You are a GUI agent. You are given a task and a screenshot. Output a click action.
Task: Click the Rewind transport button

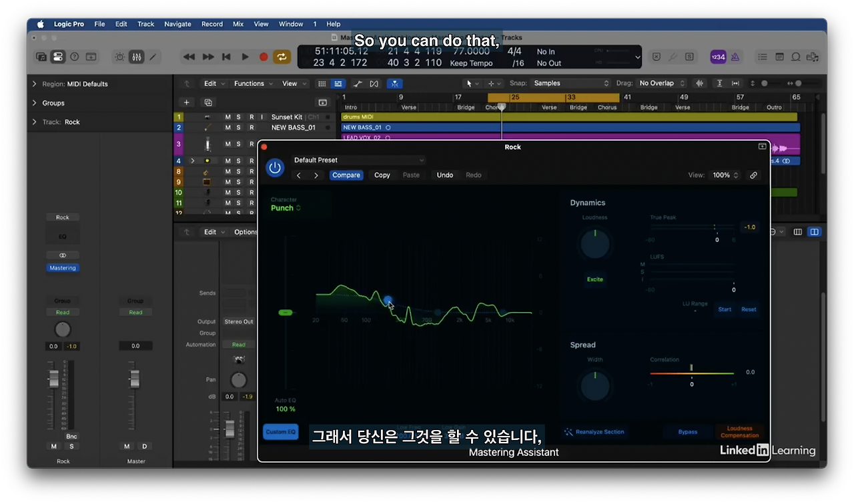[189, 57]
